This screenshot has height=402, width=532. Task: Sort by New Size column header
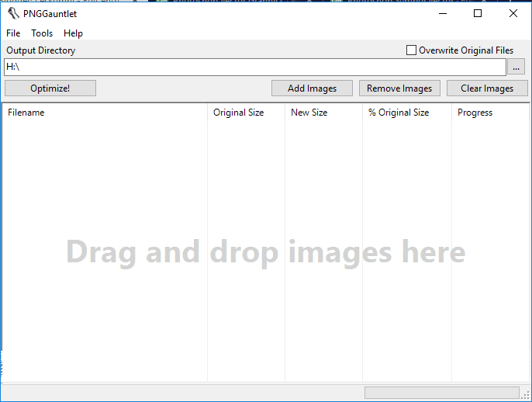click(323, 113)
